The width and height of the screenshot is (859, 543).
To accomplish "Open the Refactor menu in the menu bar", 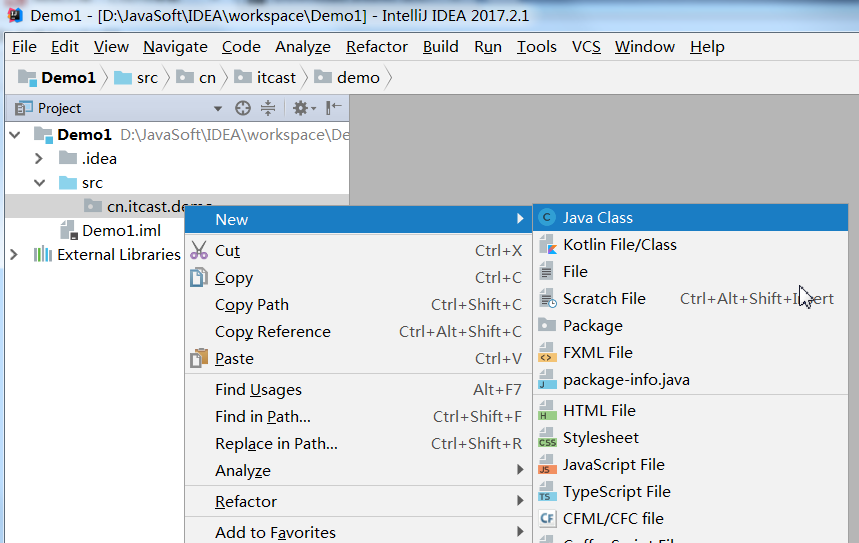I will (377, 47).
